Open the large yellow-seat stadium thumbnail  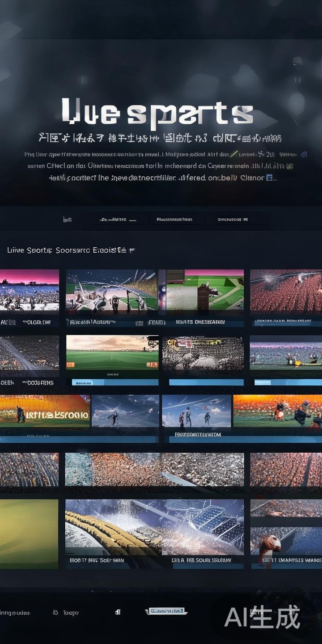[154, 528]
